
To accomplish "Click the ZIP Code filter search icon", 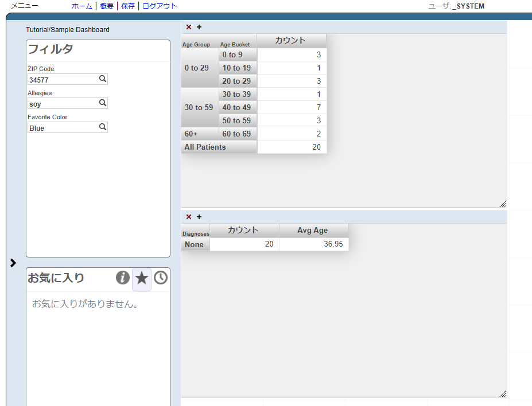I will pyautogui.click(x=103, y=79).
